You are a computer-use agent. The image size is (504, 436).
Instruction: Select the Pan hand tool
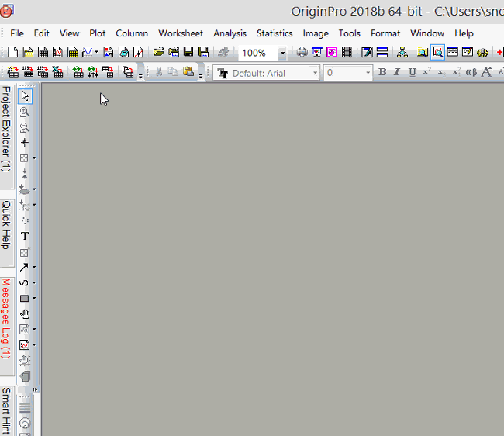click(x=25, y=313)
